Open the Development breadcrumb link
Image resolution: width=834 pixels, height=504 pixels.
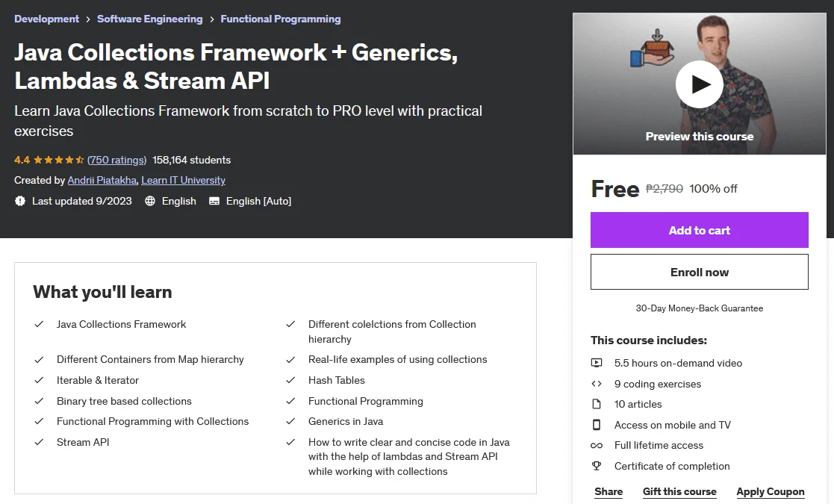pos(46,19)
